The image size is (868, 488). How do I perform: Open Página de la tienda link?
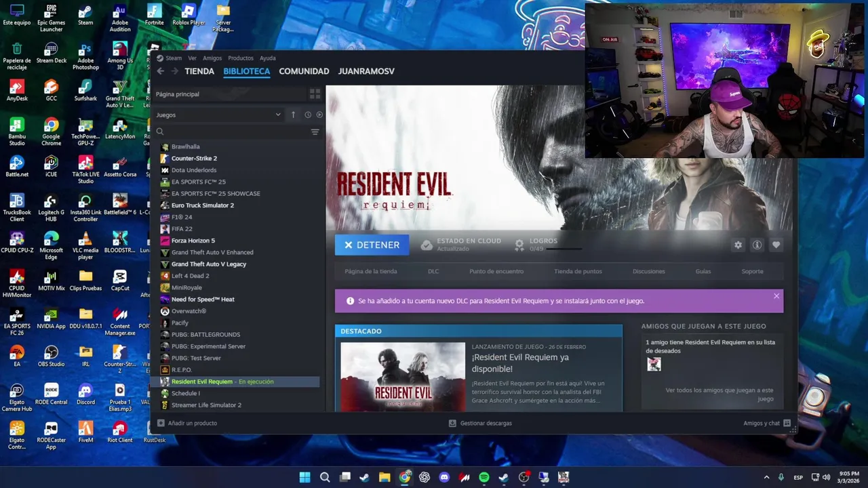click(371, 271)
